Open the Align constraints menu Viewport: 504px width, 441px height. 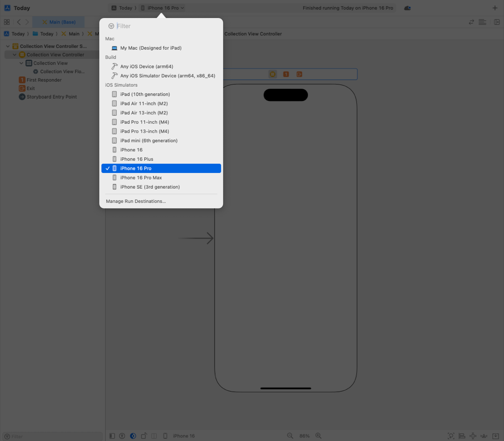[462, 436]
